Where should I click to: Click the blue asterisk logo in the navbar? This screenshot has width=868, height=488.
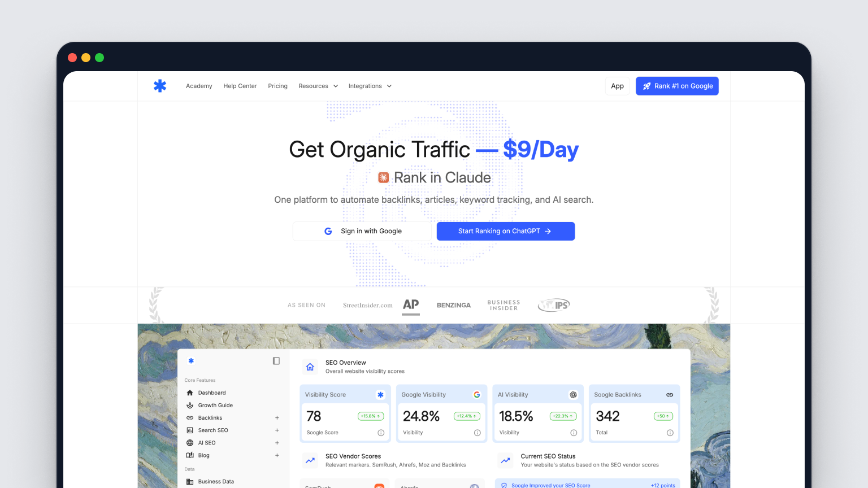160,86
